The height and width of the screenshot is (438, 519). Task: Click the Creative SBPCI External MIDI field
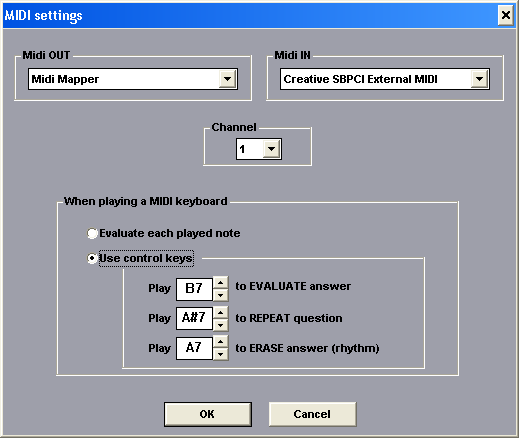tap(376, 79)
